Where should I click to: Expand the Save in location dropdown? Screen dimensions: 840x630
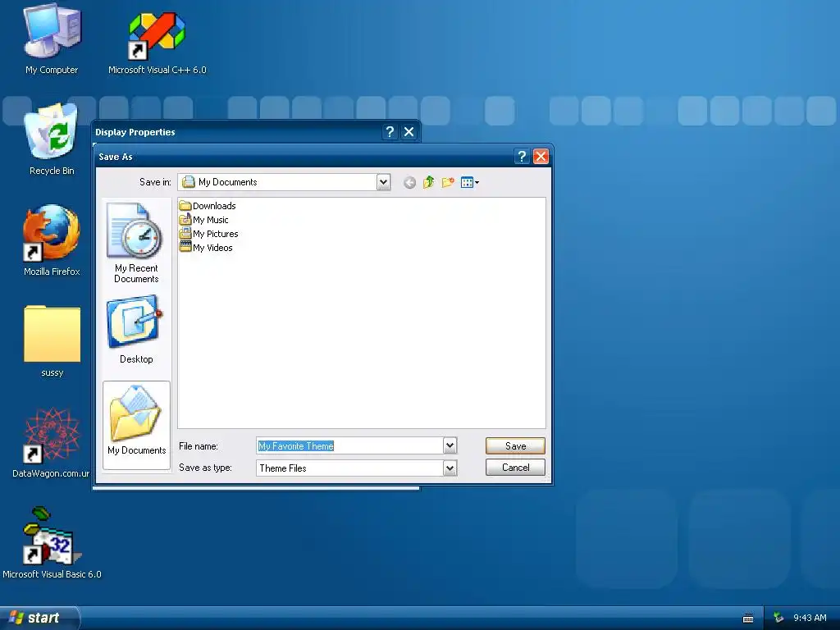coord(383,182)
